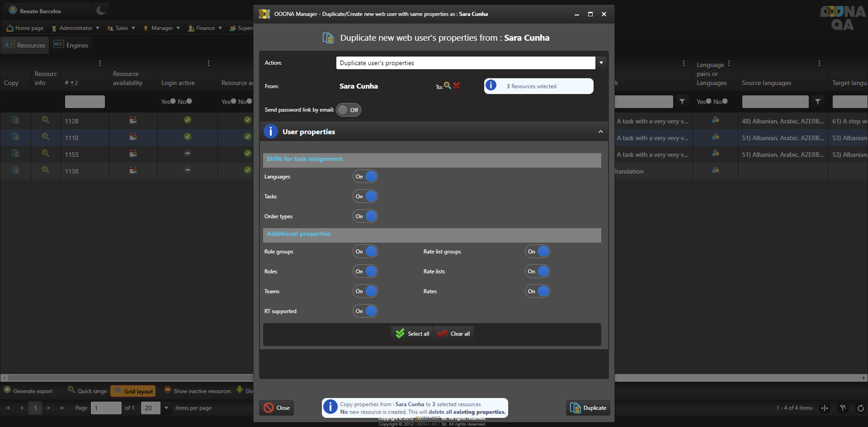Click copy icon in row 1128
The height and width of the screenshot is (427, 868).
[15, 120]
